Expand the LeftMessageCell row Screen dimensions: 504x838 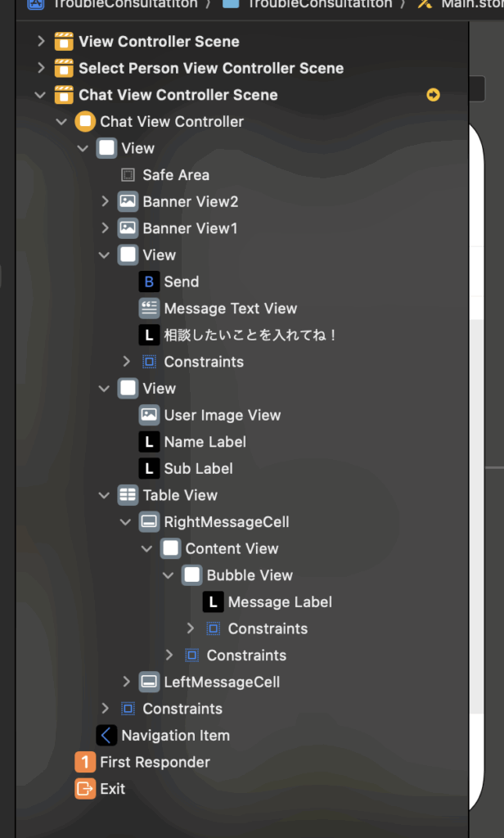click(126, 682)
